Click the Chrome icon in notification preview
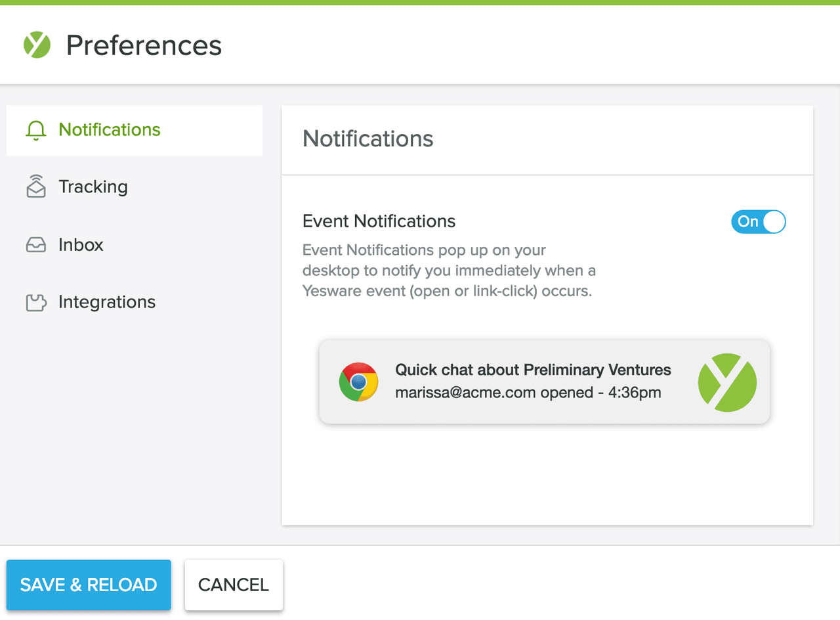Viewport: 840px width, 620px height. 358,382
